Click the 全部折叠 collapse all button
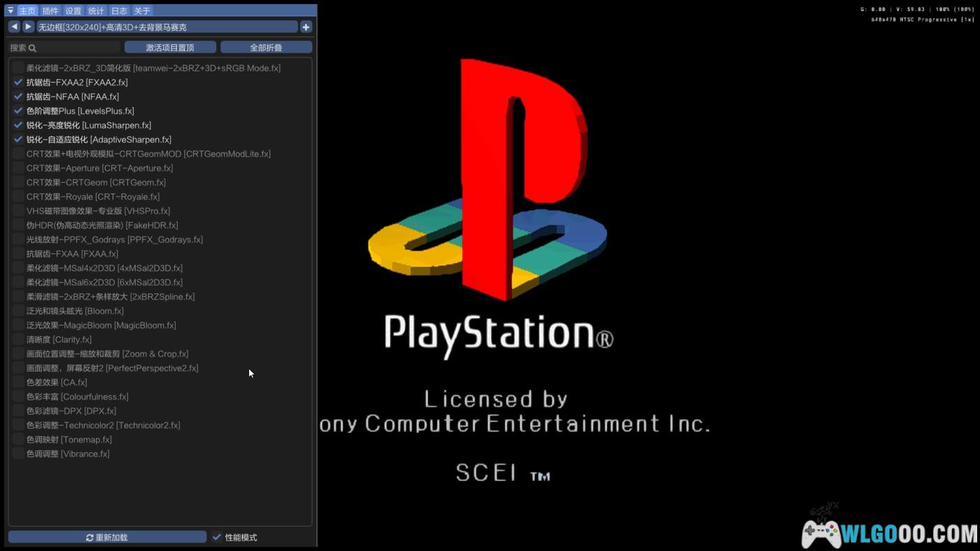The width and height of the screenshot is (980, 551). click(x=266, y=48)
